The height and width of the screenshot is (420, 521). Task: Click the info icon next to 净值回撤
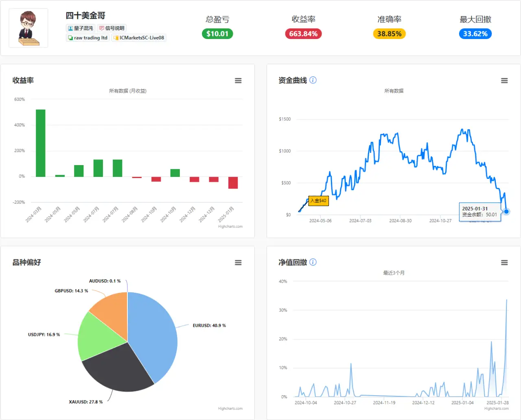313,262
